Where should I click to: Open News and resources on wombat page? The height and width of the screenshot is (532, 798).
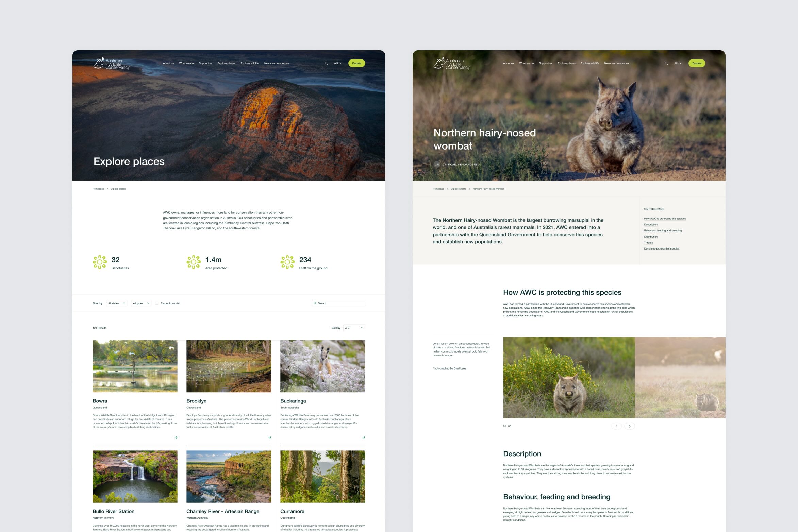coord(617,63)
